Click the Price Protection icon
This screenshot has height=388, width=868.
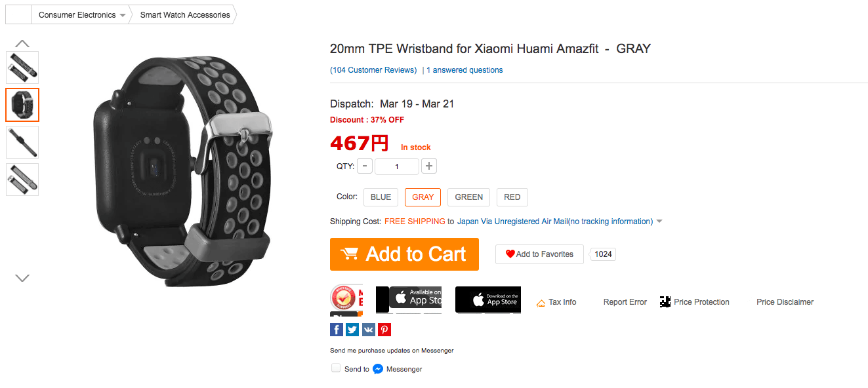[x=665, y=302]
